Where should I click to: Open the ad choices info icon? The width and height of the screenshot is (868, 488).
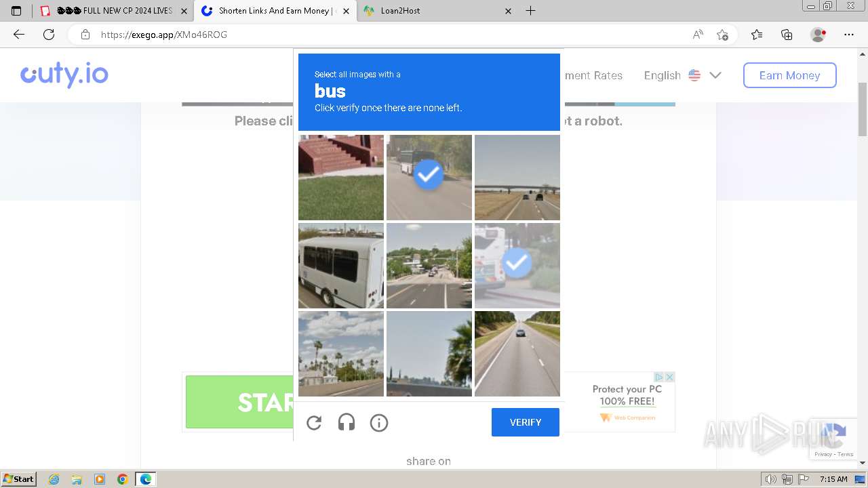coord(658,377)
